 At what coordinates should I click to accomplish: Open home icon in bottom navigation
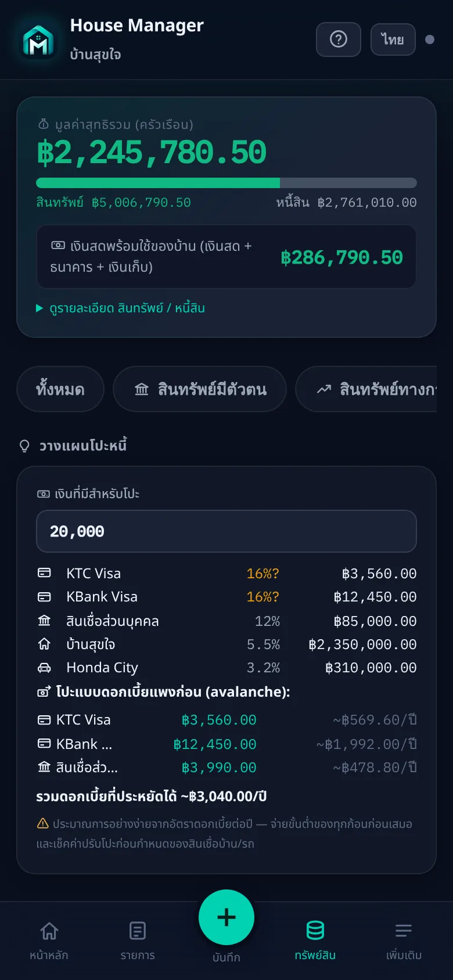point(49,931)
